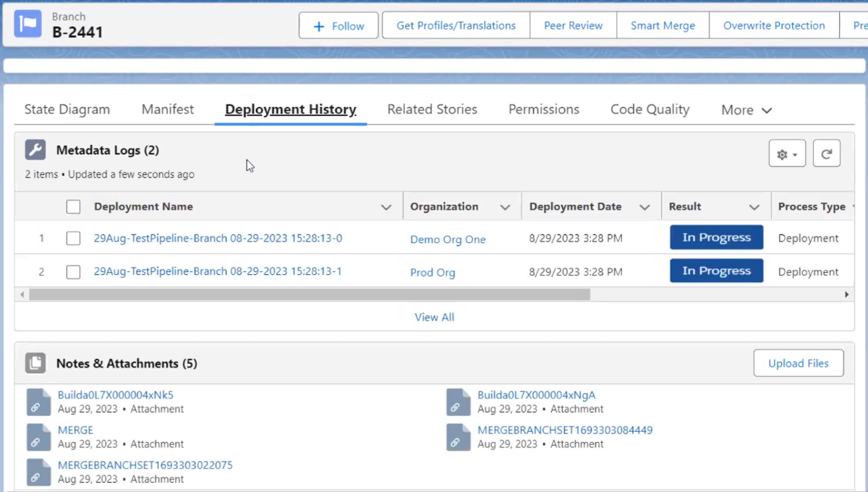Screen dimensions: 868x492
Task: Open the Deployment Date column dropdown
Action: [x=644, y=208]
